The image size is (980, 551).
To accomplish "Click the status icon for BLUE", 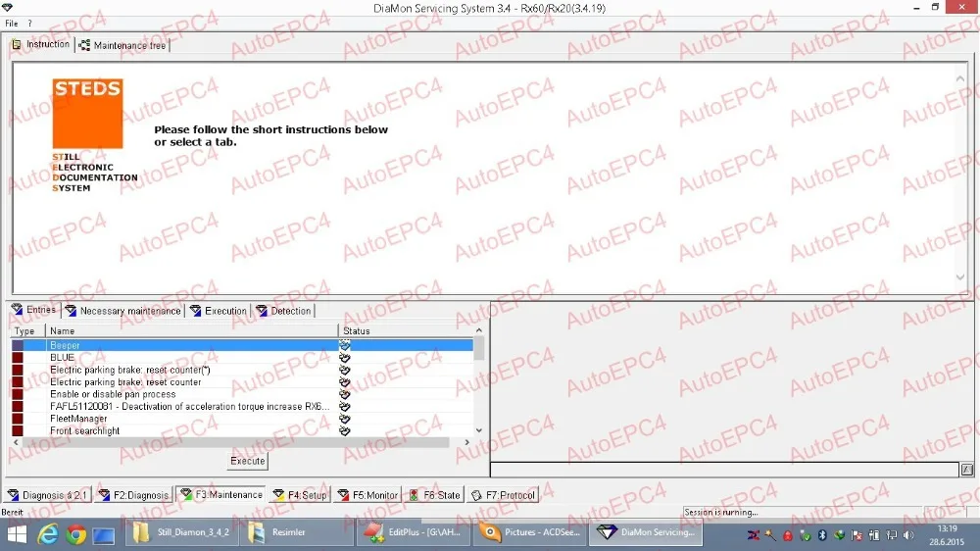I will point(344,357).
